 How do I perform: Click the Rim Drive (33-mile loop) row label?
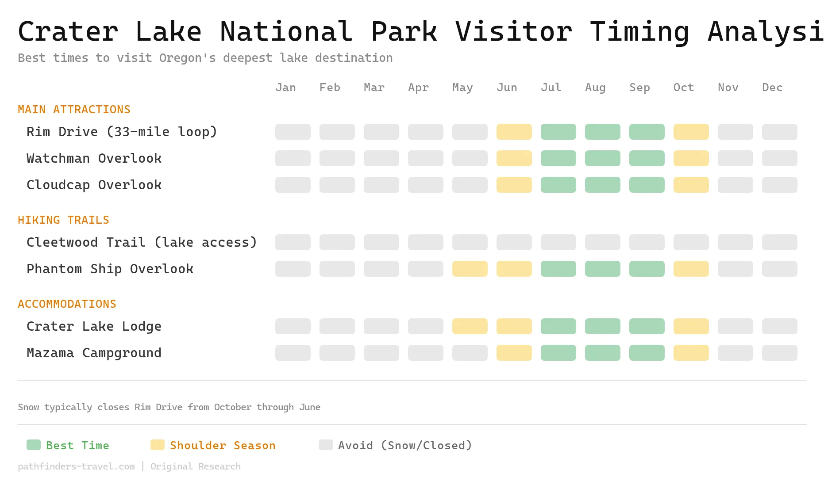point(122,131)
